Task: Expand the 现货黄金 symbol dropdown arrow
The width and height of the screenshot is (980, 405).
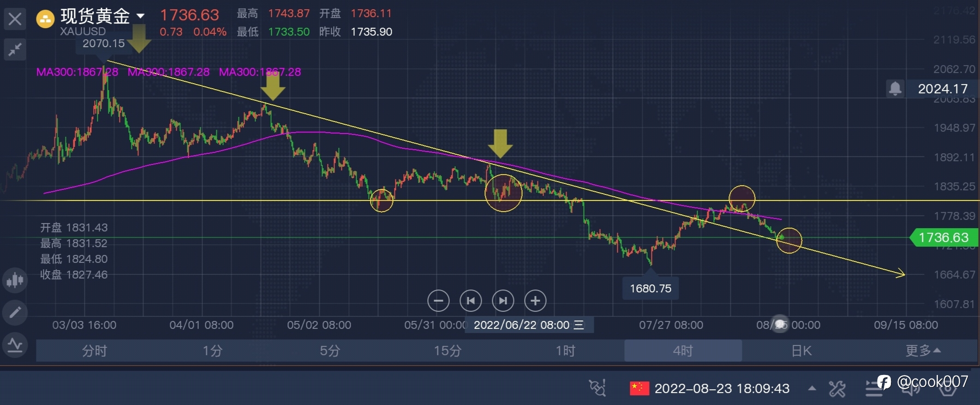Action: coord(141,16)
